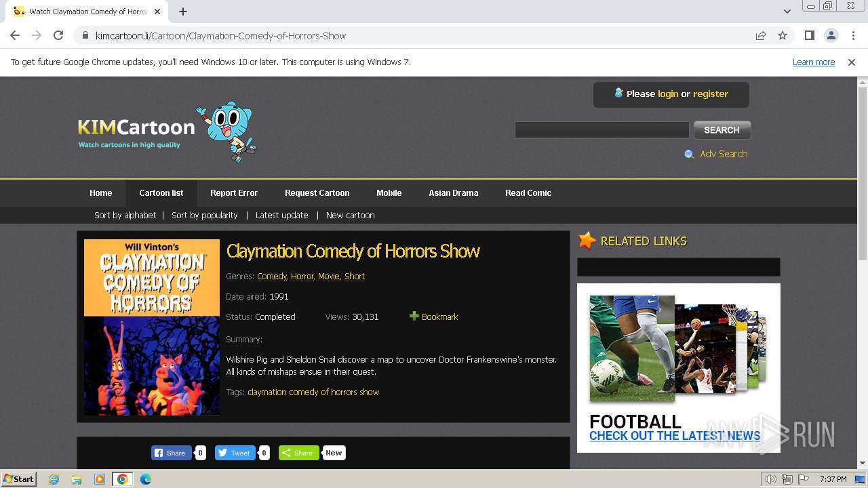Open Microsoft Edge from taskbar
The width and height of the screenshot is (868, 488).
(x=146, y=479)
